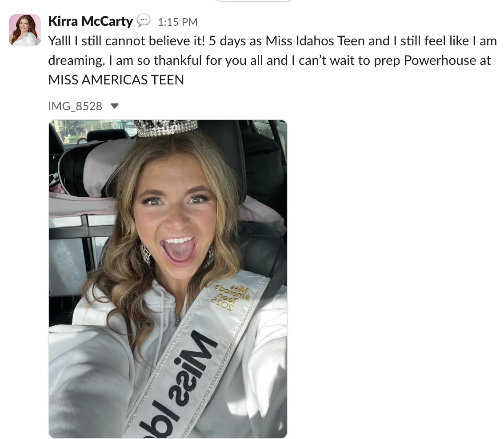504x439 pixels.
Task: Open the Kirra McCarty sender name
Action: click(90, 21)
